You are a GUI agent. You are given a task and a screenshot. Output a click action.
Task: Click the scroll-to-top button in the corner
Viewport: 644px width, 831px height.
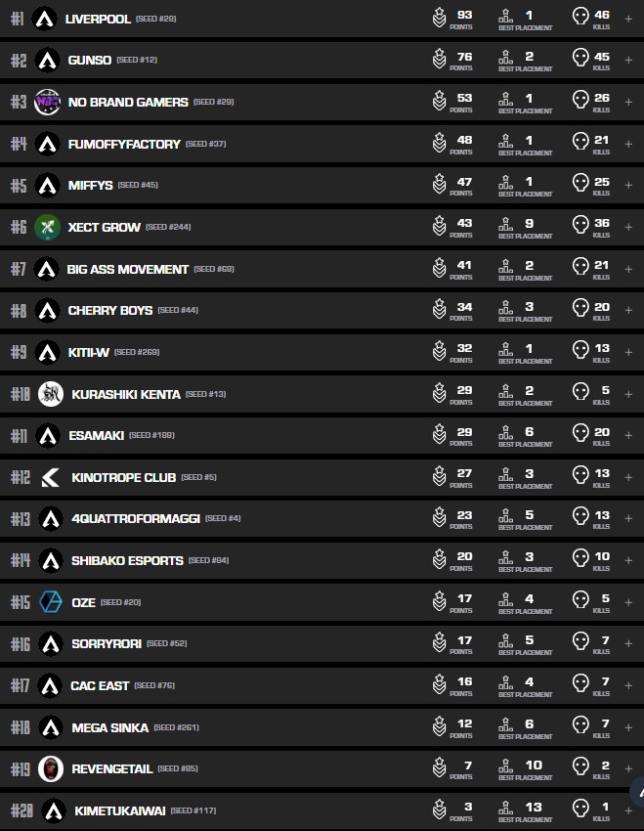pyautogui.click(x=637, y=790)
